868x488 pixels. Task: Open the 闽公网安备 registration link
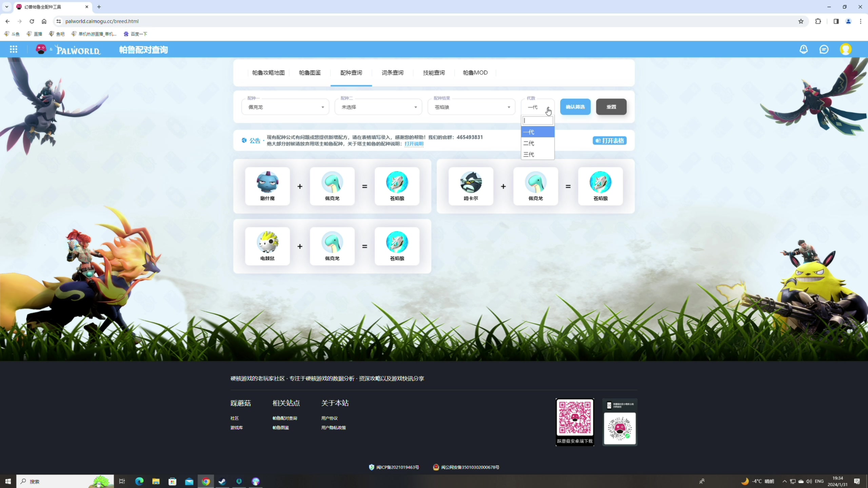pos(466,467)
